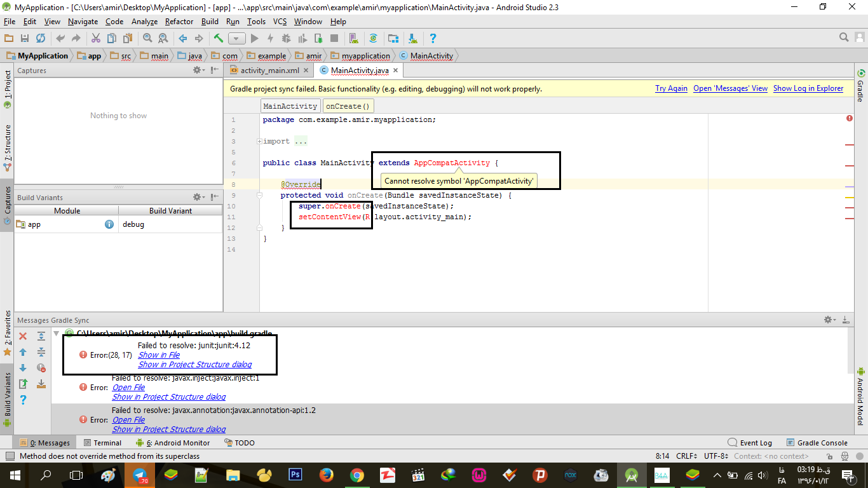Expand the folded import statement in editor
Screen dimensions: 868x488
pos(259,142)
